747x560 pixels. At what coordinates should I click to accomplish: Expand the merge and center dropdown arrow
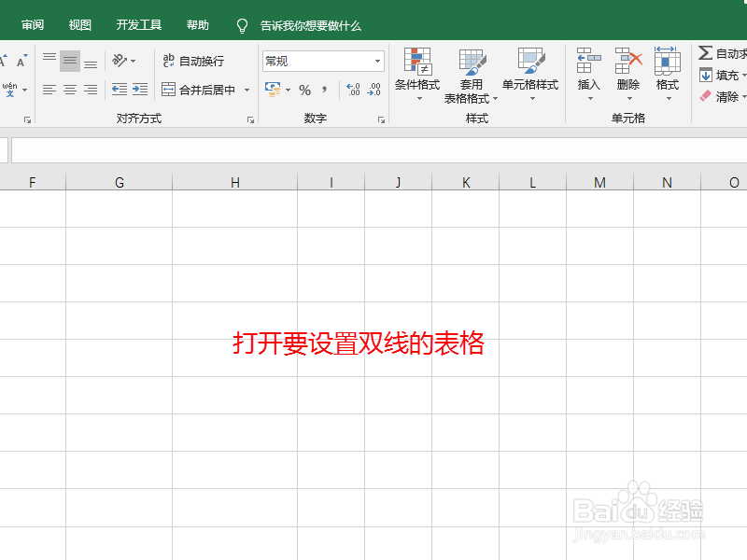click(x=247, y=90)
